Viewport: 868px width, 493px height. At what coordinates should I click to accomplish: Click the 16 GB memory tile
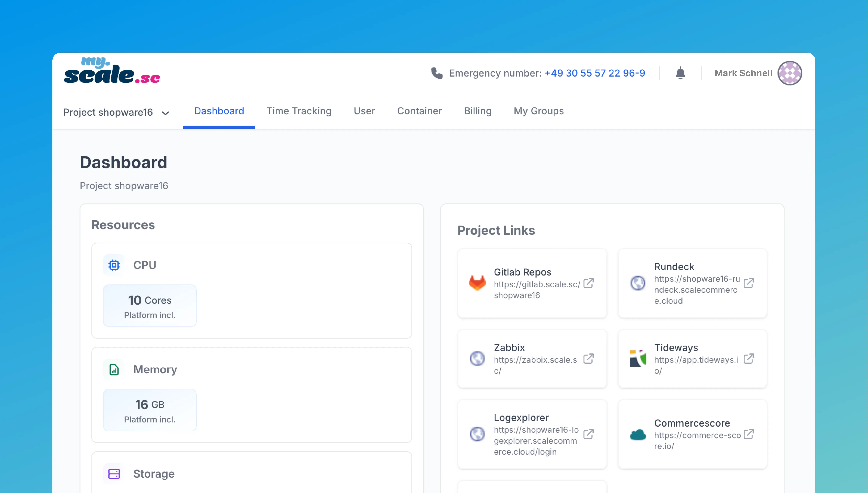click(150, 410)
